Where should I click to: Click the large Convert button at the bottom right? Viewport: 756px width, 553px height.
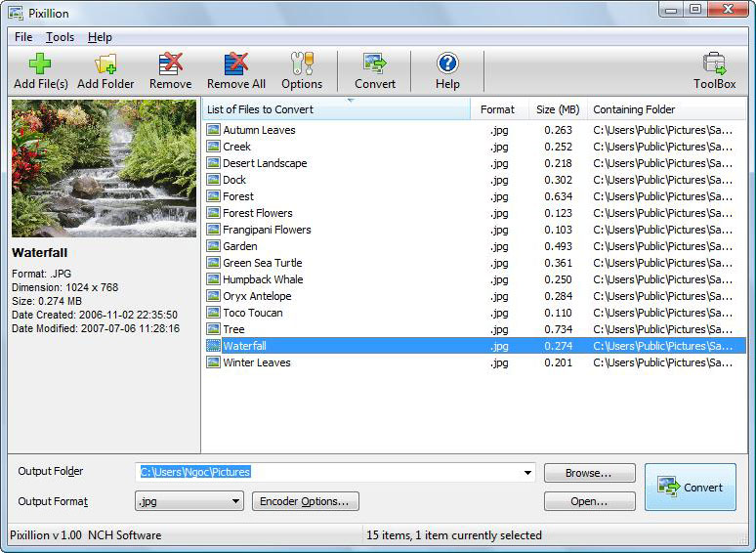tap(691, 487)
